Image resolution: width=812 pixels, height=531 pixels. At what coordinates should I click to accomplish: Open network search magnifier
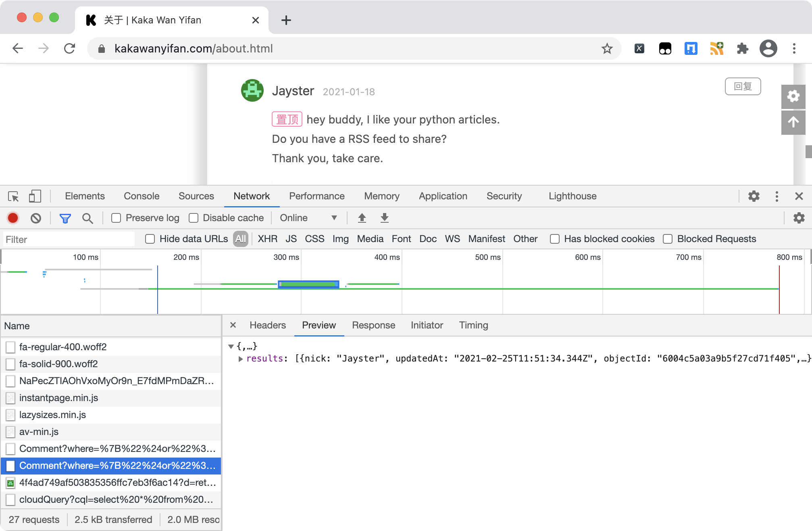point(87,218)
